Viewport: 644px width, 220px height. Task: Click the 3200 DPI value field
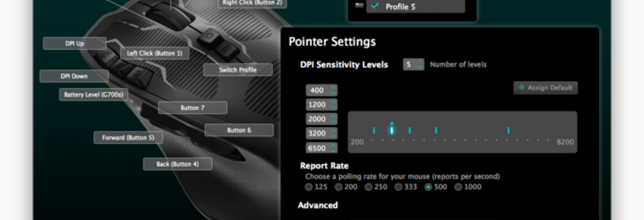coord(321,133)
